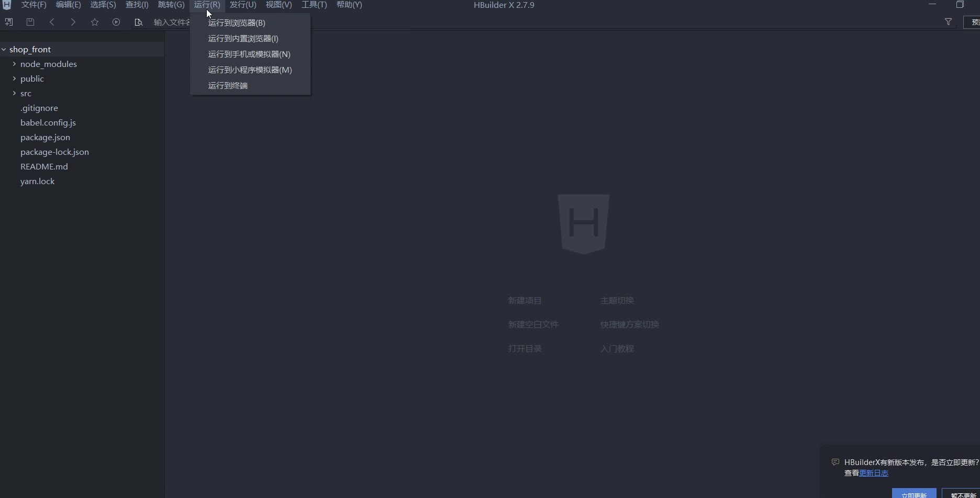Click 打开目录 on the welcome page

click(525, 349)
